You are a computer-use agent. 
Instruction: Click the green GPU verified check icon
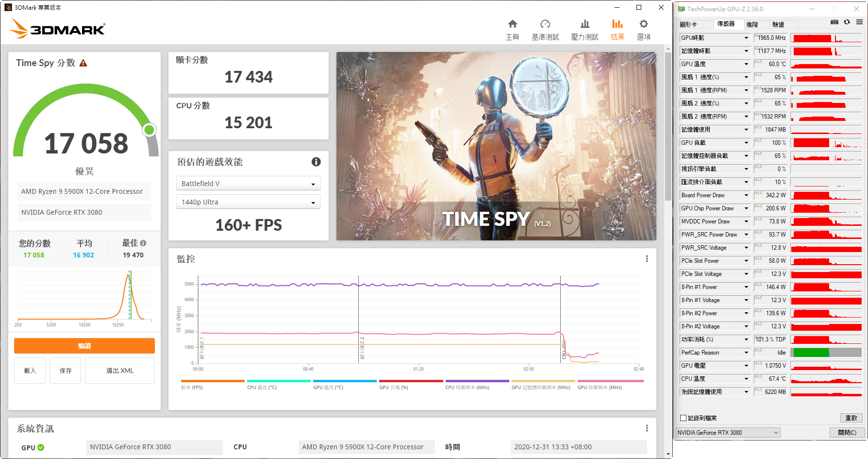point(41,447)
